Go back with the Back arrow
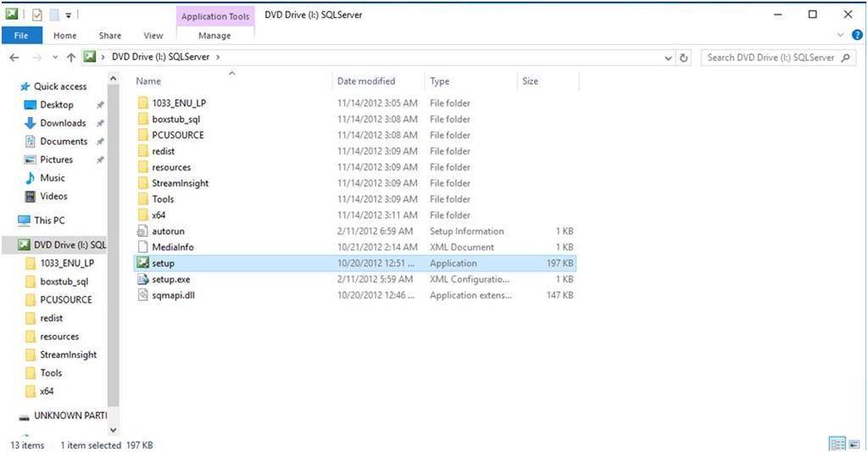This screenshot has width=868, height=452. (14, 57)
